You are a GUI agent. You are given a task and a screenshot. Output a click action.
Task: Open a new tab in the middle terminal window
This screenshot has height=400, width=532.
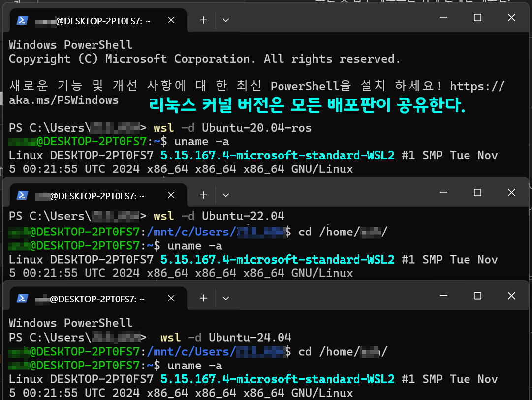pyautogui.click(x=203, y=195)
